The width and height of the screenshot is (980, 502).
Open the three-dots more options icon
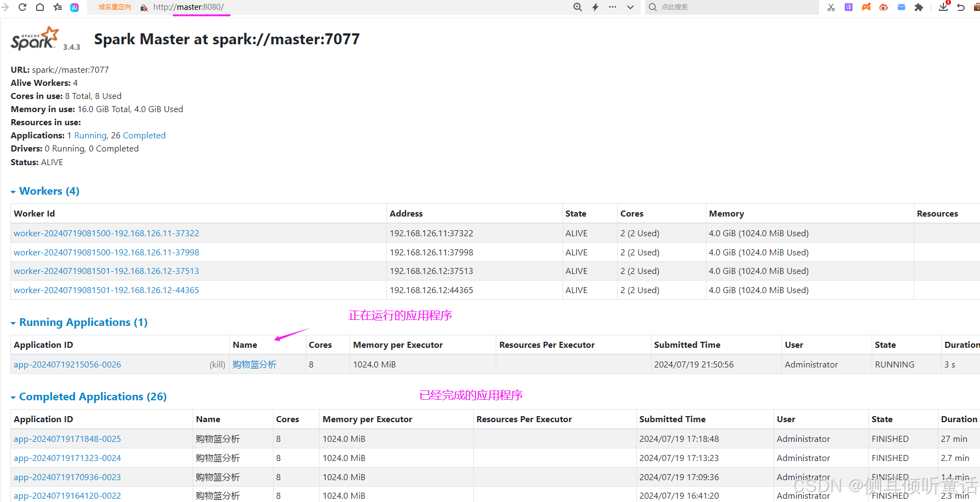point(612,7)
